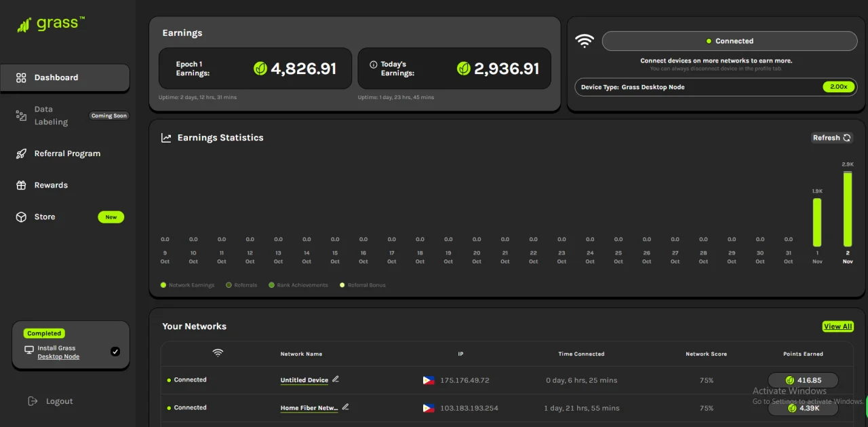Click the Device Type Grass Desktop Node field
Viewport: 868px width, 427px height.
coord(716,87)
